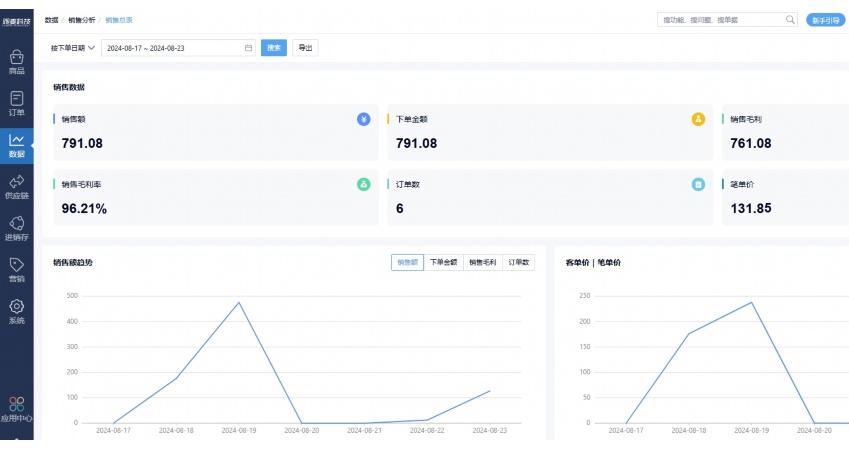Click the 导出 export button
The image size is (849, 449).
[305, 48]
